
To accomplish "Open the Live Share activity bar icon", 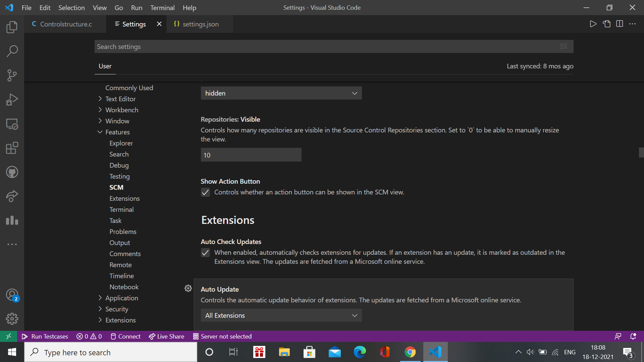I will [12, 196].
